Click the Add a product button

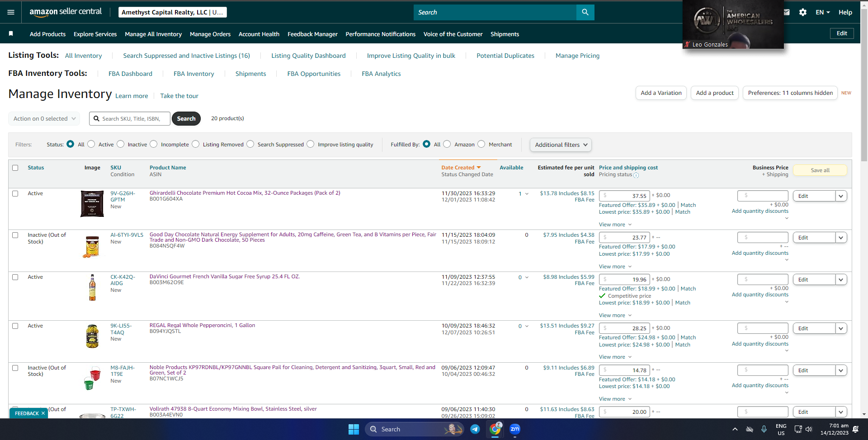point(715,93)
